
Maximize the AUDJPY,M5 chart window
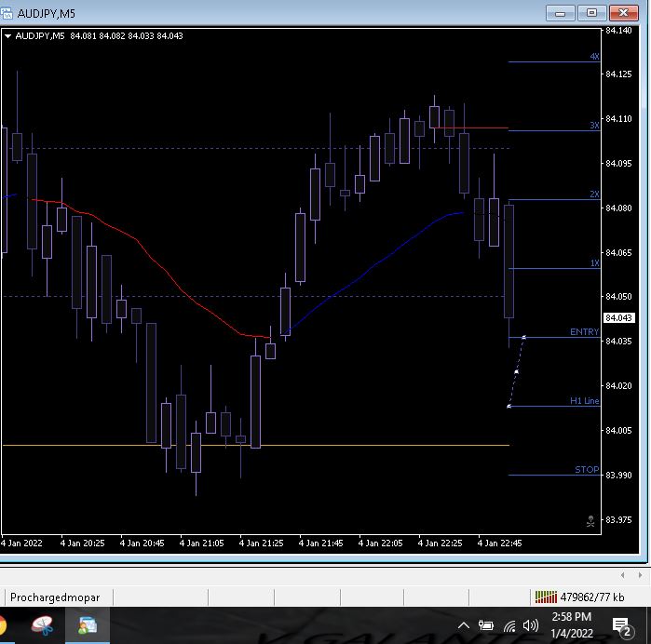pyautogui.click(x=590, y=12)
